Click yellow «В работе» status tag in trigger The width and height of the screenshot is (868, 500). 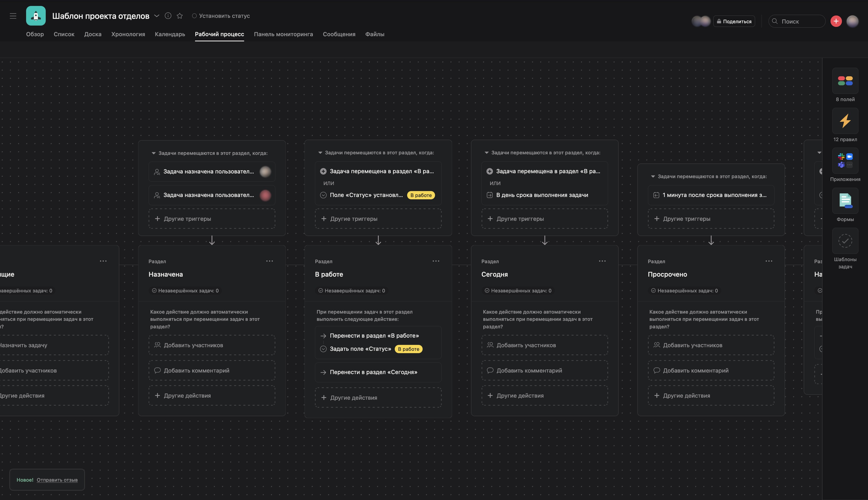coord(421,195)
